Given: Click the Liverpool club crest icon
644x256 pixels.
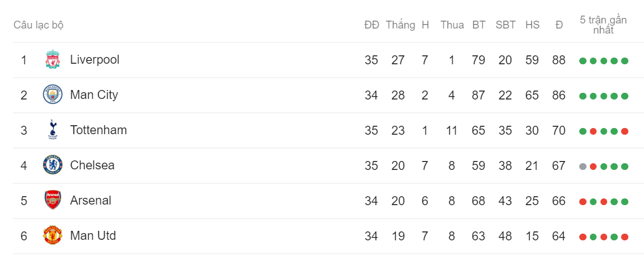Looking at the screenshot, I should (x=52, y=60).
